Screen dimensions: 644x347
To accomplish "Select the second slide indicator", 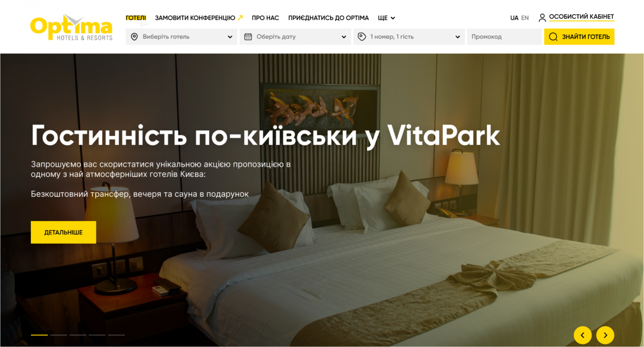I will click(58, 335).
